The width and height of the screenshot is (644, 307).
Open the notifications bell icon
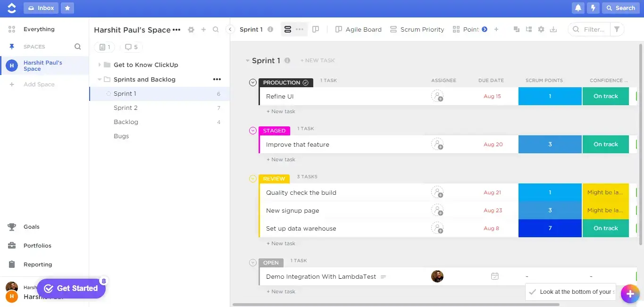[577, 8]
